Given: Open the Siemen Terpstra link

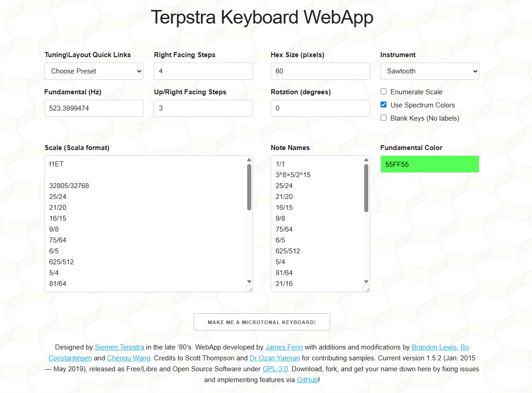Looking at the screenshot, I should click(119, 347).
